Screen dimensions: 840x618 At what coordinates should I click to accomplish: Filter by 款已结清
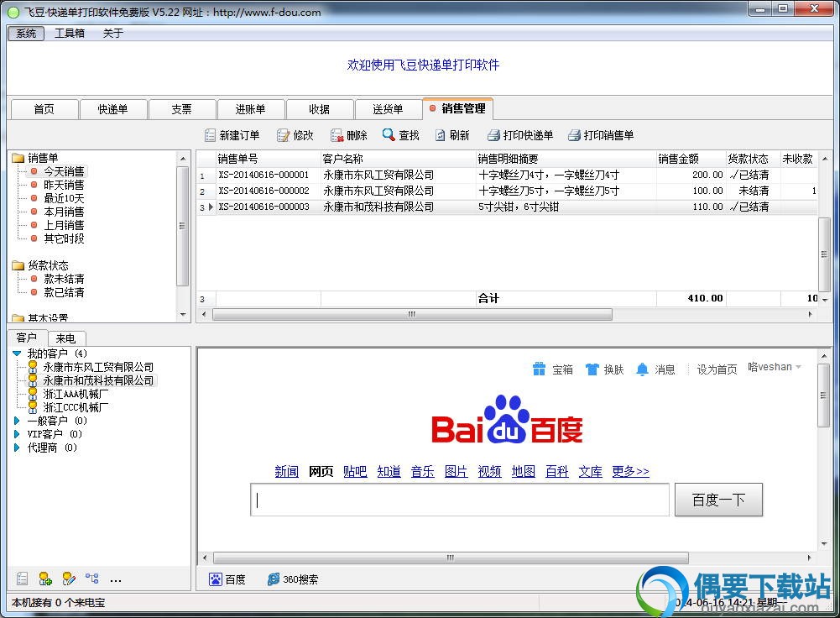tap(64, 292)
